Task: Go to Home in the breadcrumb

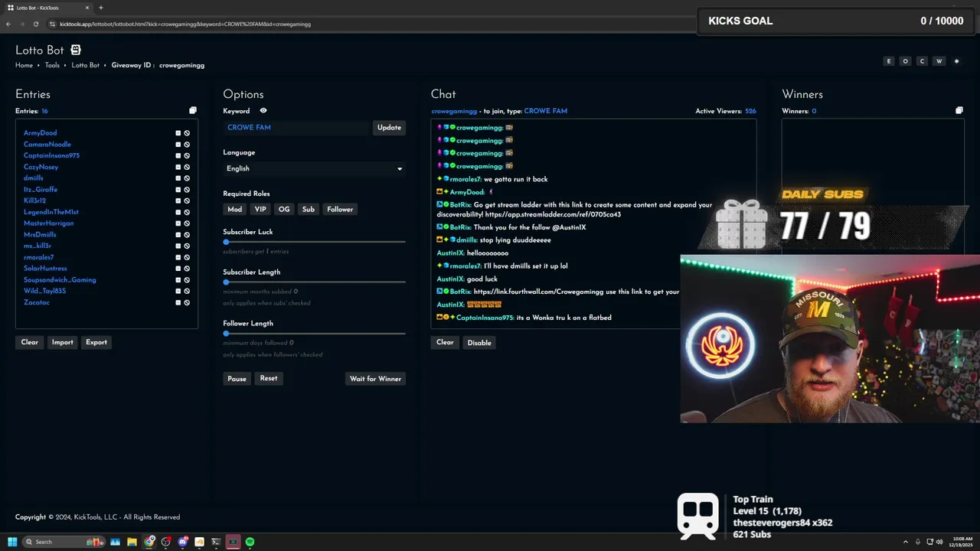Action: [24, 65]
